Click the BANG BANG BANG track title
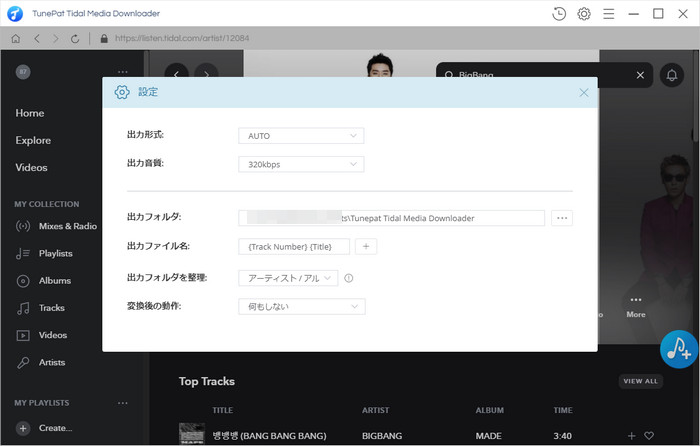The height and width of the screenshot is (446, 700). [269, 436]
